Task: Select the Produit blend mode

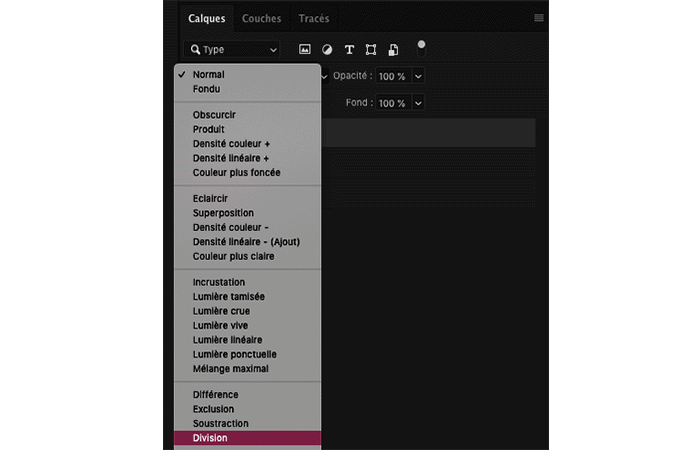Action: (x=247, y=129)
